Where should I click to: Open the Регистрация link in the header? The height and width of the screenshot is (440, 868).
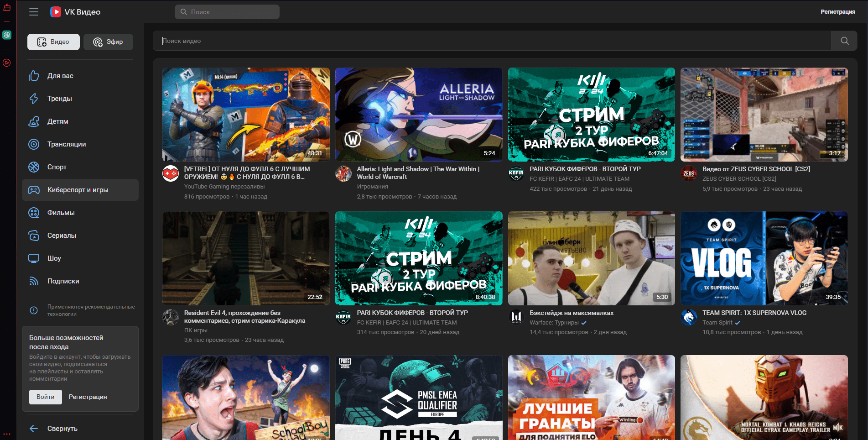tap(838, 11)
